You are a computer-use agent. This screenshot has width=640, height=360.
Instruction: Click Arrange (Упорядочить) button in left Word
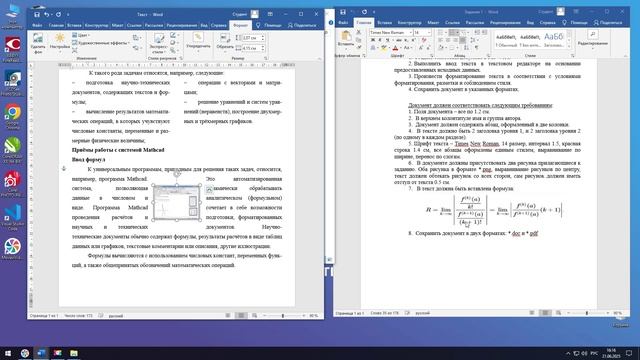tap(198, 42)
